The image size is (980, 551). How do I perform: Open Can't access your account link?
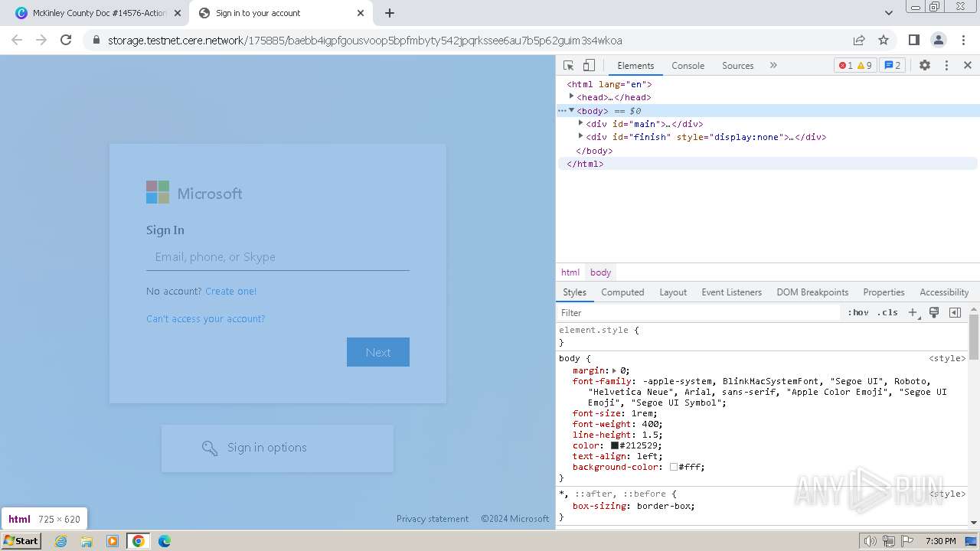point(205,318)
